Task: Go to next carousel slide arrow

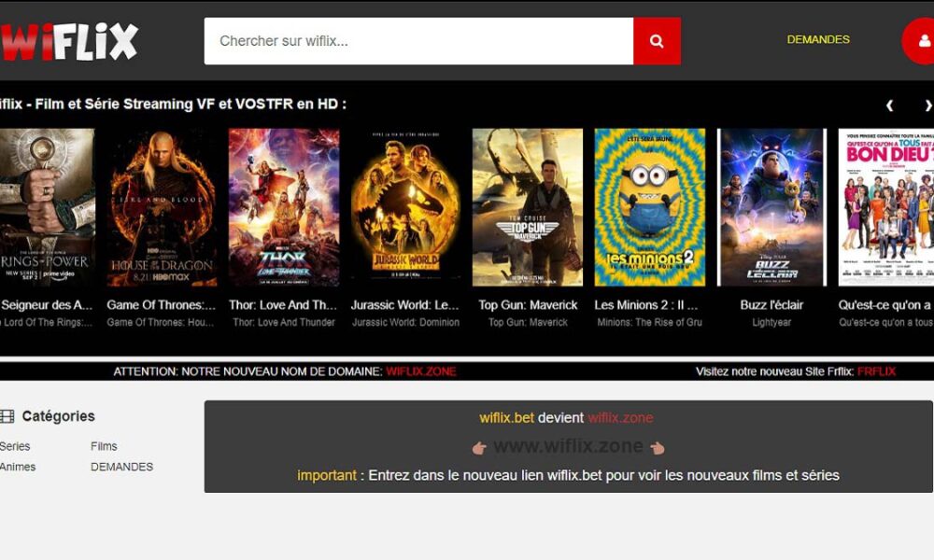Action: [927, 105]
